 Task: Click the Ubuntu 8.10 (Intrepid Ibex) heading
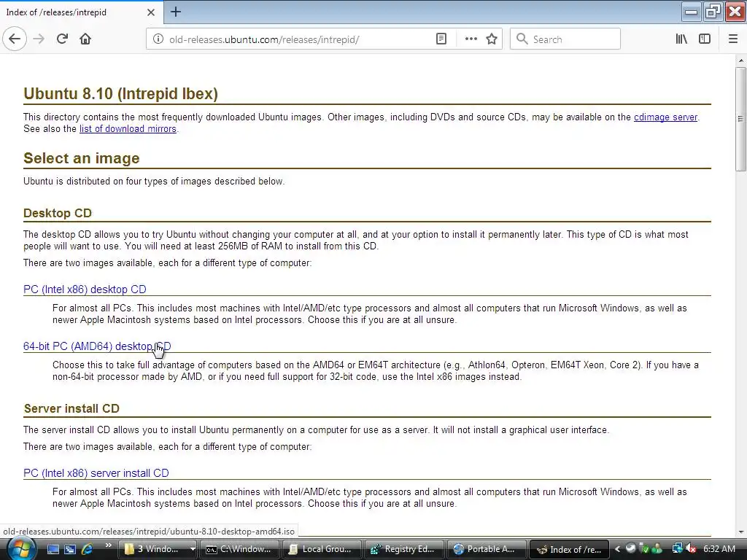[120, 93]
